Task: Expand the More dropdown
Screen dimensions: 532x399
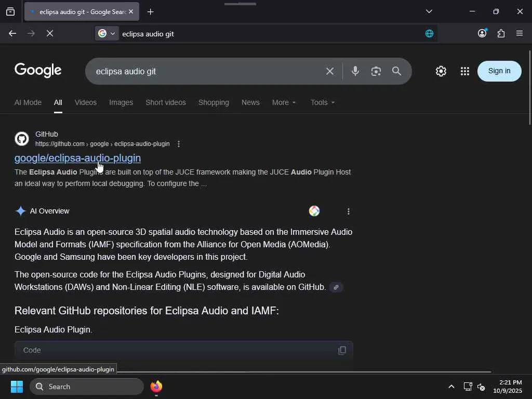Action: pos(284,102)
